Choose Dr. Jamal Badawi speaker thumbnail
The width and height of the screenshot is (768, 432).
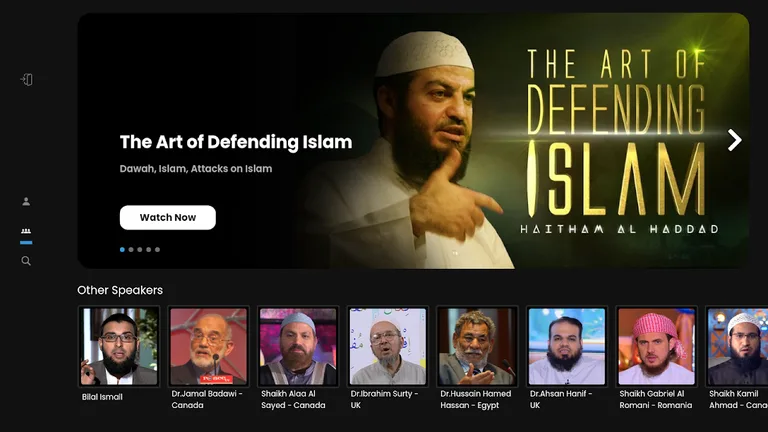[208, 346]
